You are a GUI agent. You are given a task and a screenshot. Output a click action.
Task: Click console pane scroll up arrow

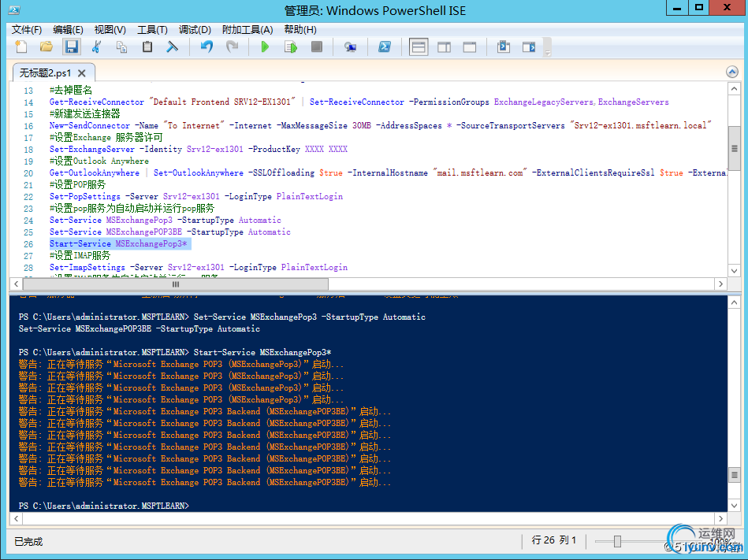point(734,302)
